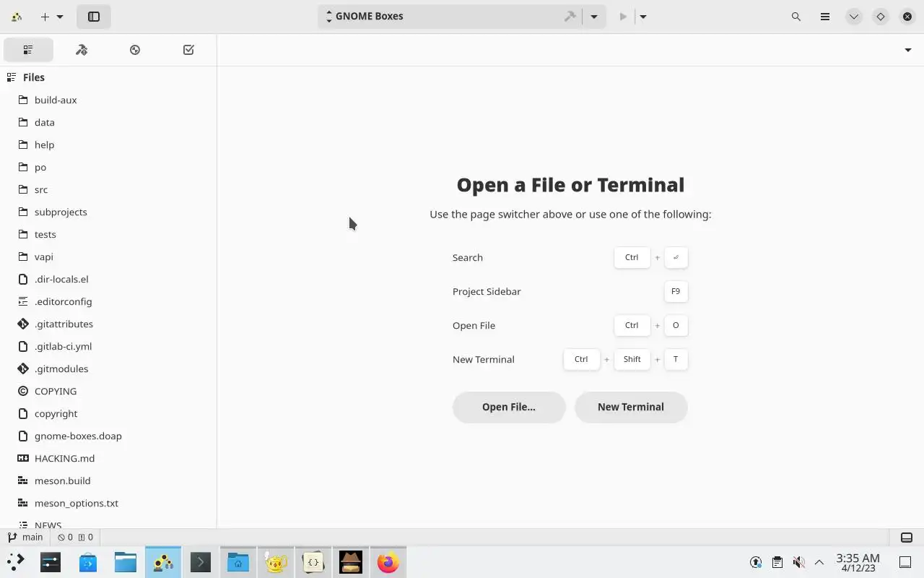Click the curly braces editor taskbar icon
The height and width of the screenshot is (578, 924).
click(313, 561)
